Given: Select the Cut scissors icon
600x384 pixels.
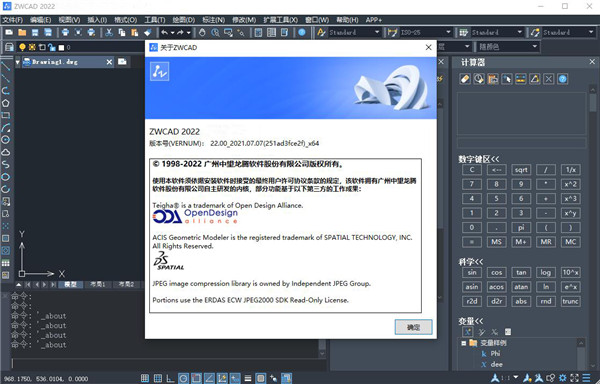Looking at the screenshot, I should 109,33.
